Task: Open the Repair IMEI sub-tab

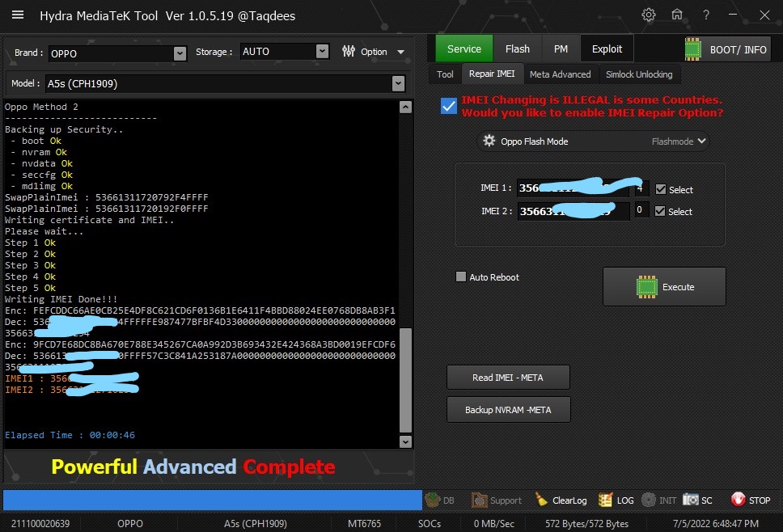Action: [492, 74]
